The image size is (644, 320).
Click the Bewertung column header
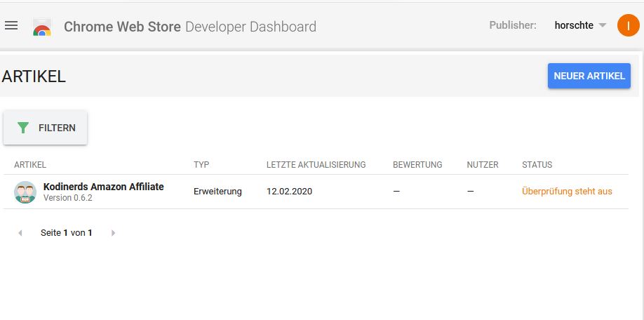(417, 165)
